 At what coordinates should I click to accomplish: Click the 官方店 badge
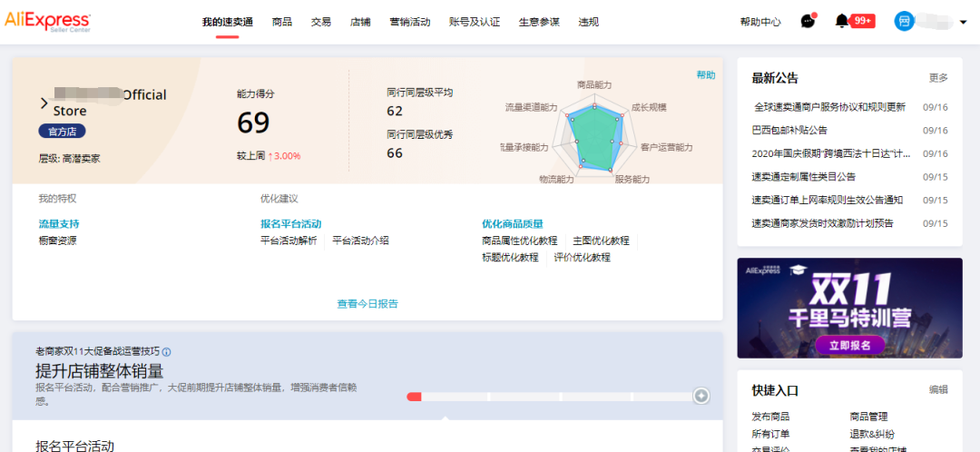pos(62,132)
